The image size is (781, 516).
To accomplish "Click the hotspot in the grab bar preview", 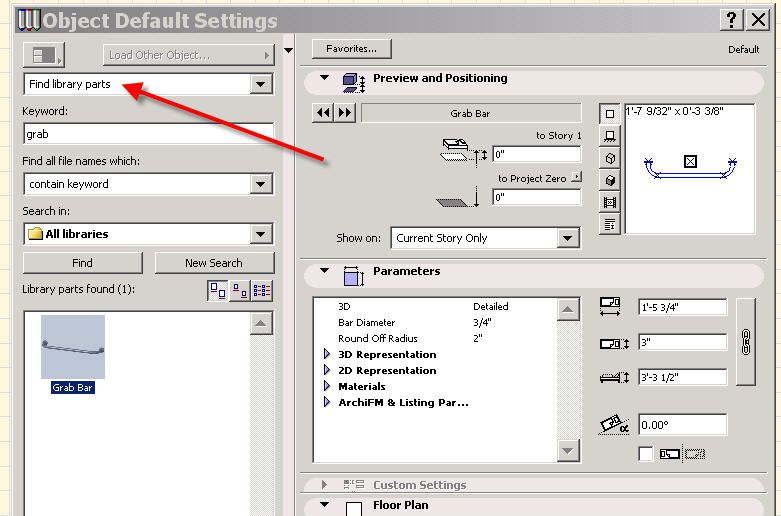I will point(690,161).
